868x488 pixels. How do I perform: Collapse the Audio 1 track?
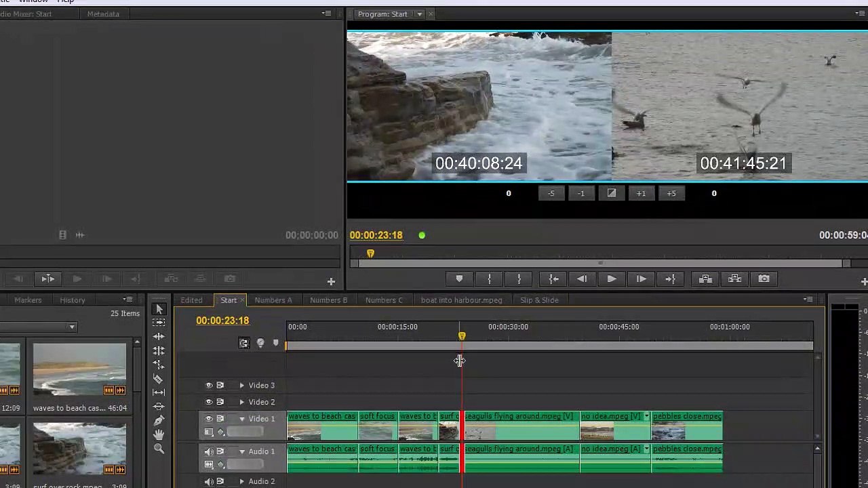coord(241,451)
